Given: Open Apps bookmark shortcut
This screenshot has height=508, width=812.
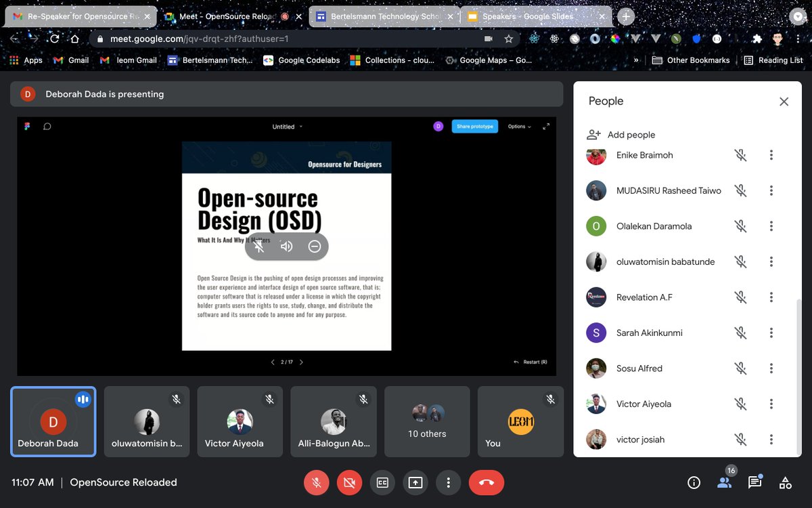Looking at the screenshot, I should pos(26,60).
